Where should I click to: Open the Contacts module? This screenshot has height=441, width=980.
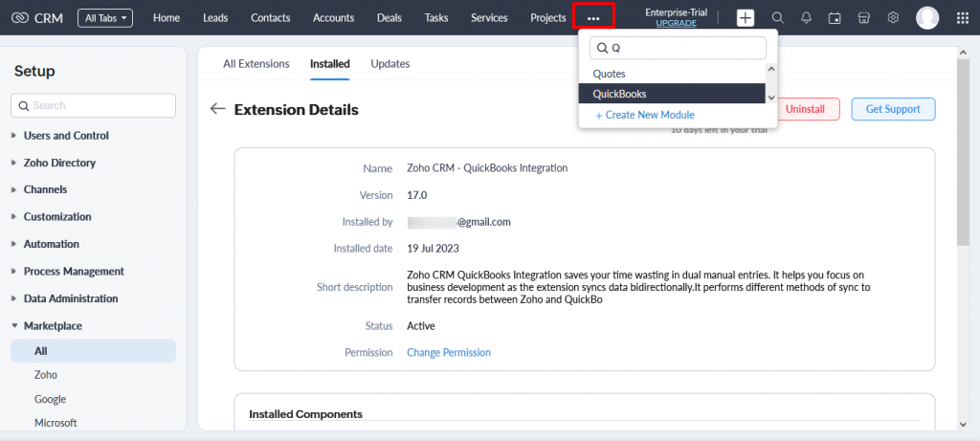271,18
